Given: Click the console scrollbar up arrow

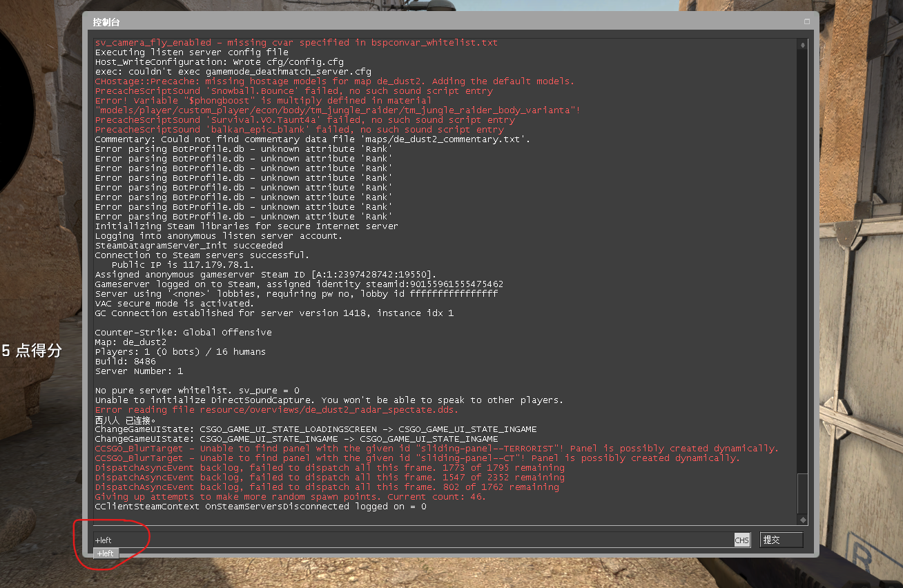Looking at the screenshot, I should point(802,45).
